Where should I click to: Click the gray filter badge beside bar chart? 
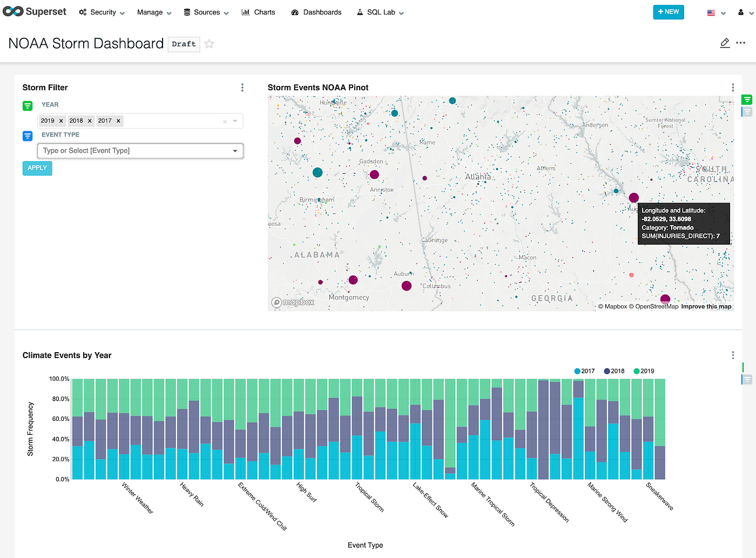tap(747, 380)
